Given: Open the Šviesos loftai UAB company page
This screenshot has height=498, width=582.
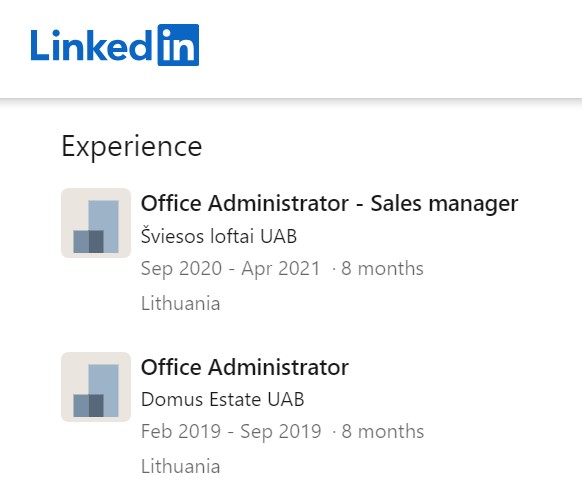Looking at the screenshot, I should 219,236.
